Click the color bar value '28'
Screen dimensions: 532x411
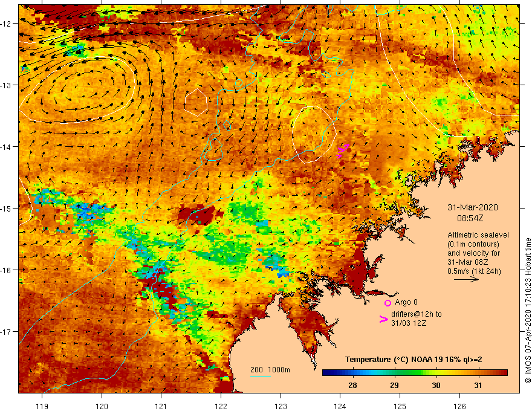coord(352,385)
